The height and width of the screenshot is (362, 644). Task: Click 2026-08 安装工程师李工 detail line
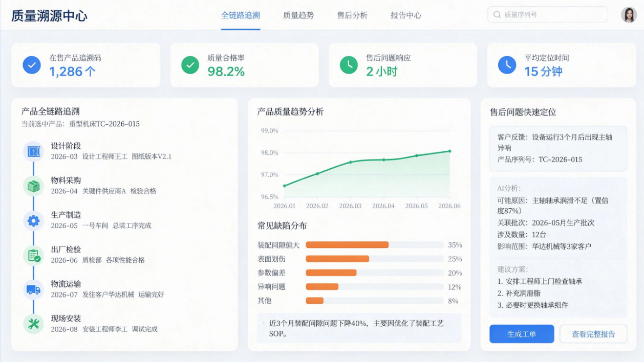104,329
